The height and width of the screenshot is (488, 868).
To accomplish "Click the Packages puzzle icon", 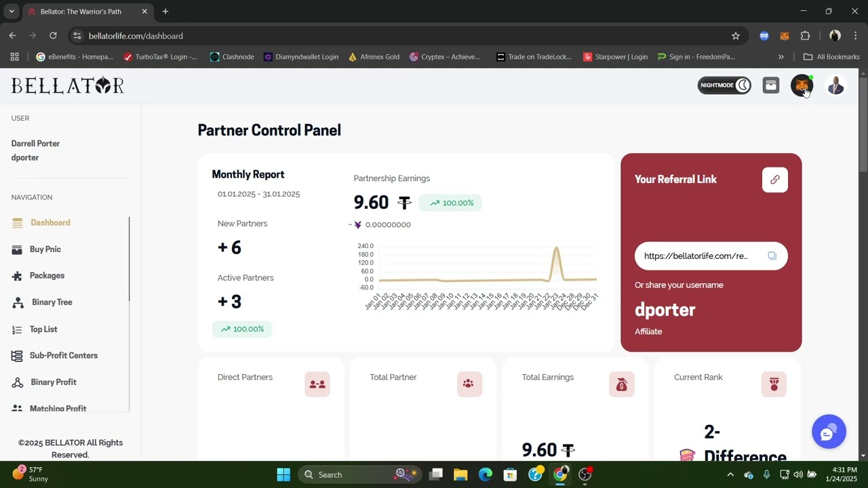I will coord(17,276).
